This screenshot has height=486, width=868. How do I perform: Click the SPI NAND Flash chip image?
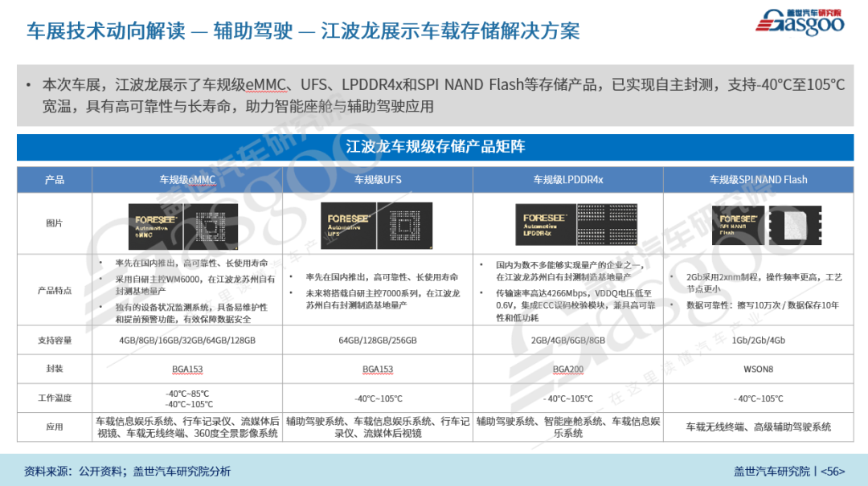[767, 225]
